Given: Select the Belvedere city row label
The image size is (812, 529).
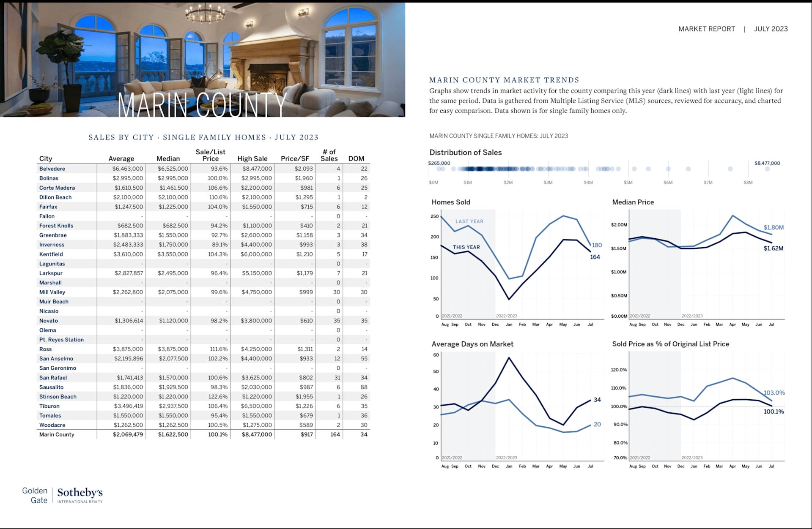Looking at the screenshot, I should click(52, 169).
